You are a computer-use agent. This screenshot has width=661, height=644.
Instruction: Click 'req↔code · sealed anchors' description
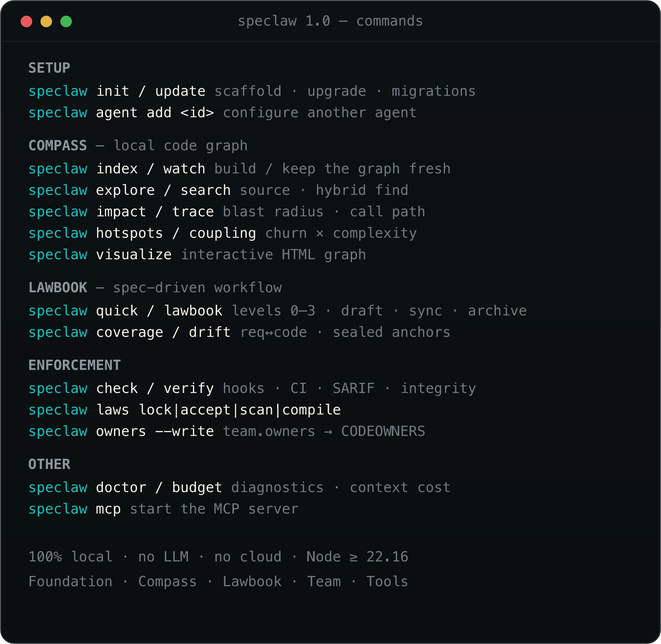345,332
